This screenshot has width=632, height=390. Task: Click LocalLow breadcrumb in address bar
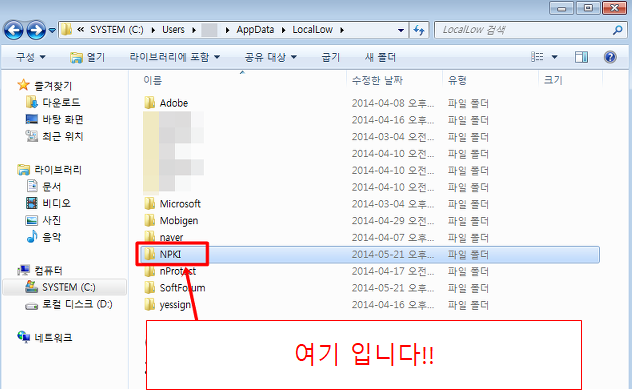coord(312,30)
